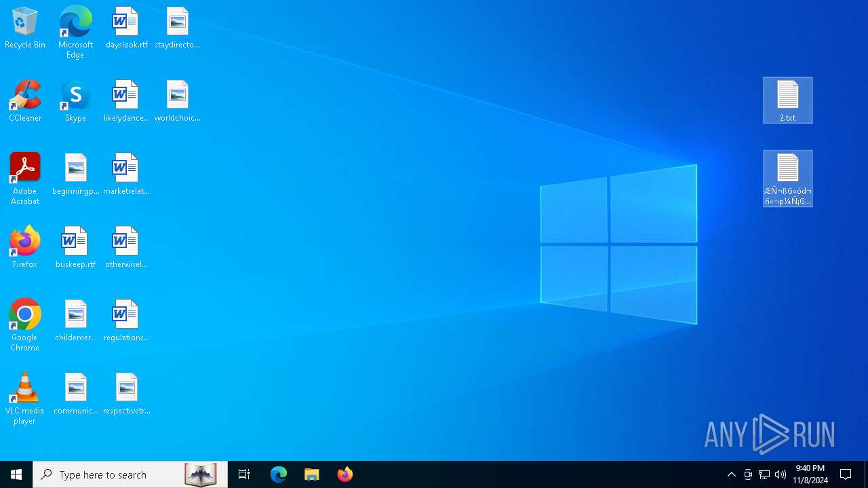This screenshot has height=488, width=868.
Task: Select the garbled-name text file icon
Action: 787,178
